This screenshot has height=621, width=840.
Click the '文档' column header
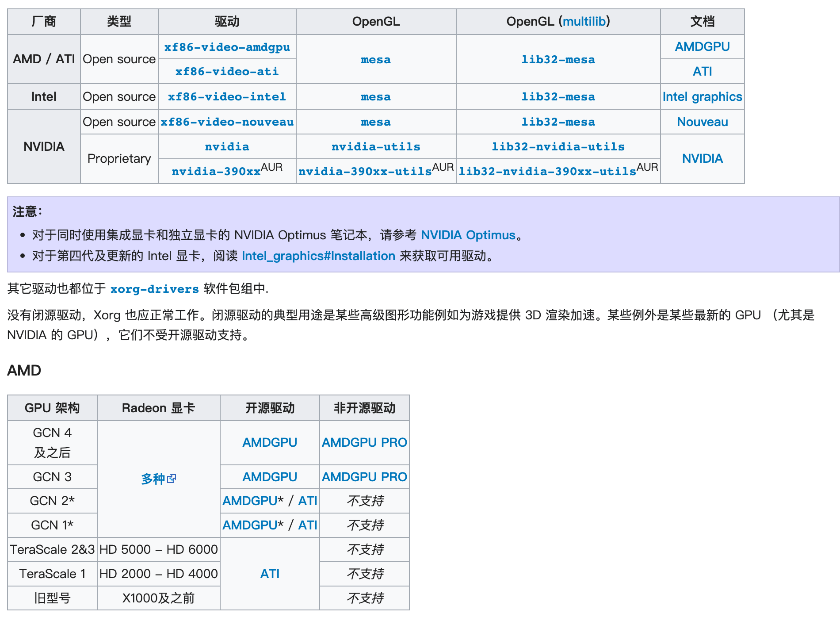[x=702, y=21]
